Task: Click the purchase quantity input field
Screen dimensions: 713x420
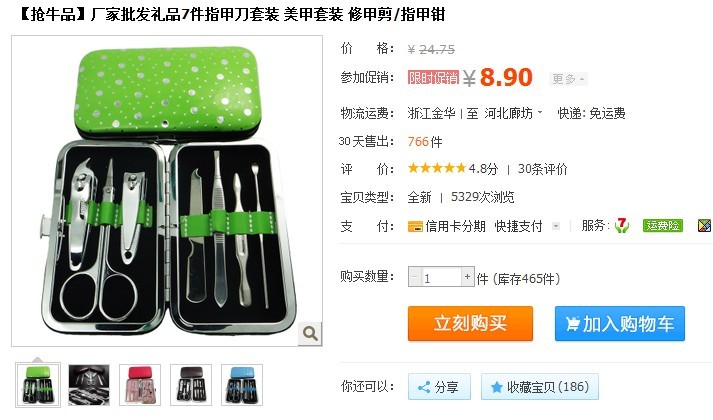Action: click(x=441, y=277)
